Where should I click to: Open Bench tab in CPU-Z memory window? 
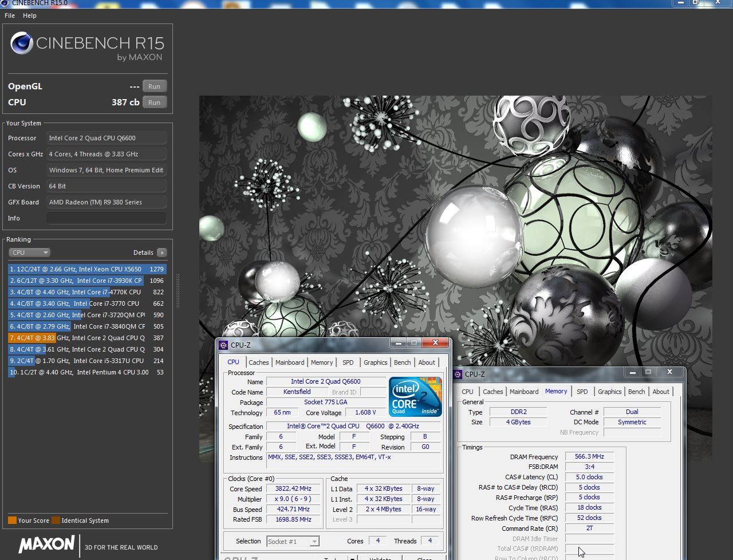click(x=637, y=392)
